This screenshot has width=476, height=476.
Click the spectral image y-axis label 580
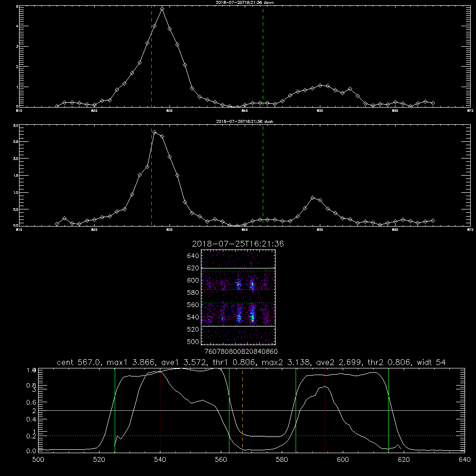[193, 293]
